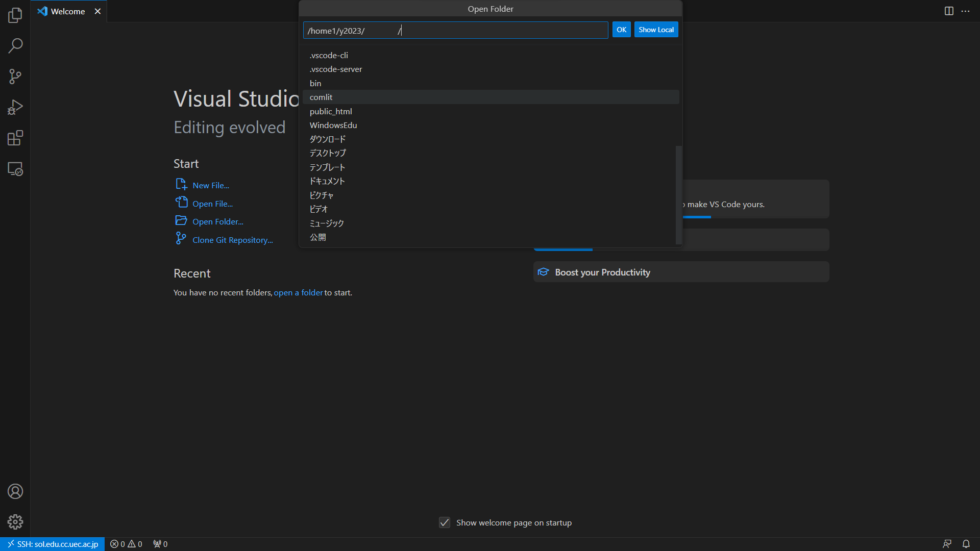Click the split editor layout icon
Viewport: 980px width, 551px height.
point(949,11)
